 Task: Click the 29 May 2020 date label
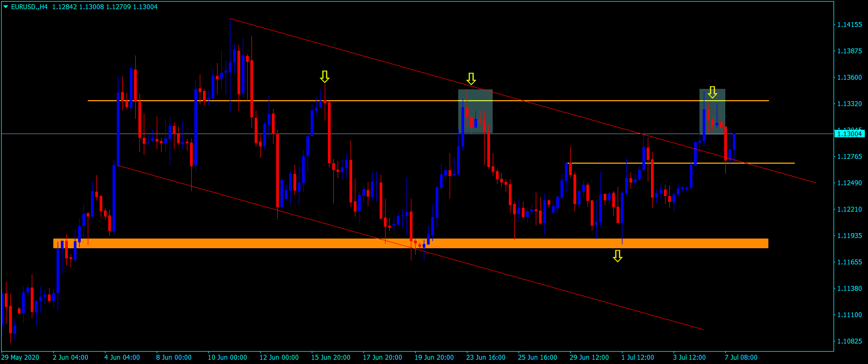click(x=20, y=358)
